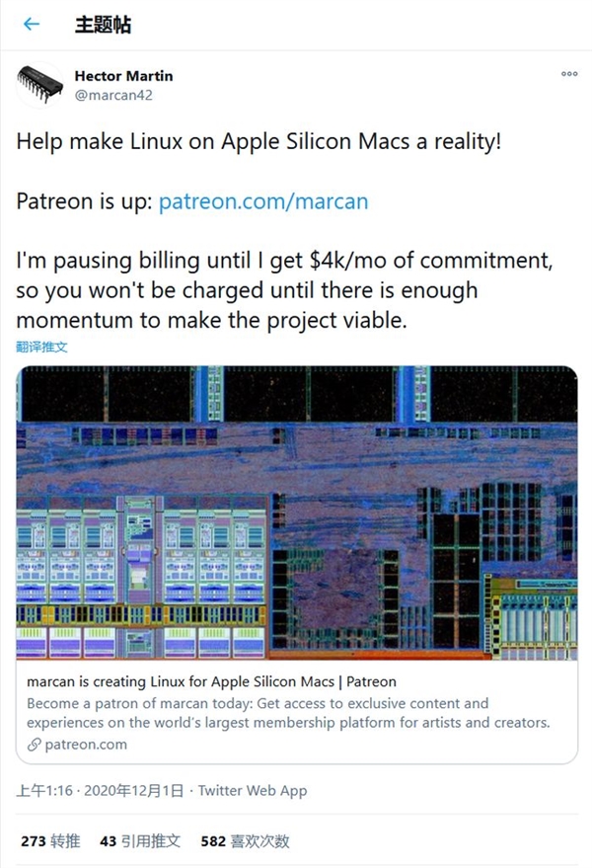592x868 pixels.
Task: View the 273 转推 retweets list
Action: (49, 841)
